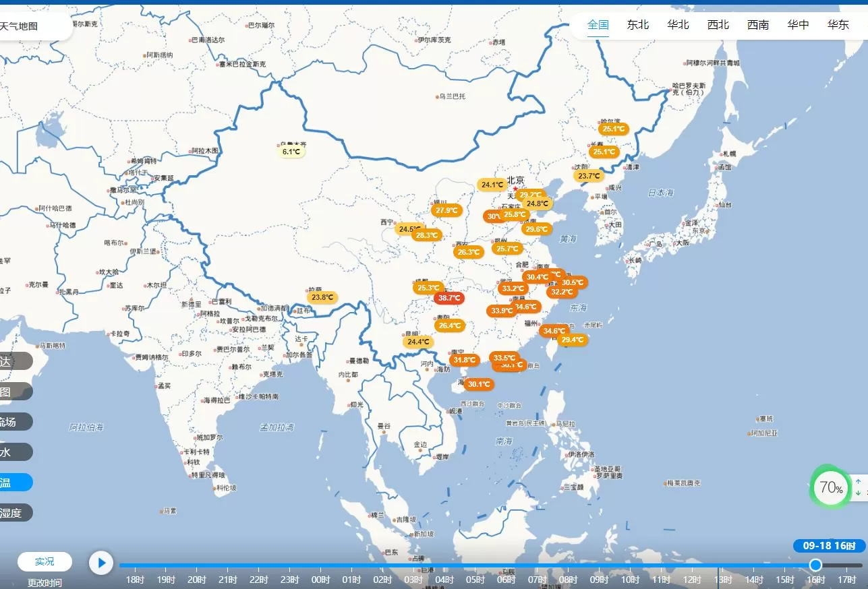The width and height of the screenshot is (868, 589).
Task: Click the 23.7℃ Shenyang temperature marker
Action: pyautogui.click(x=589, y=176)
